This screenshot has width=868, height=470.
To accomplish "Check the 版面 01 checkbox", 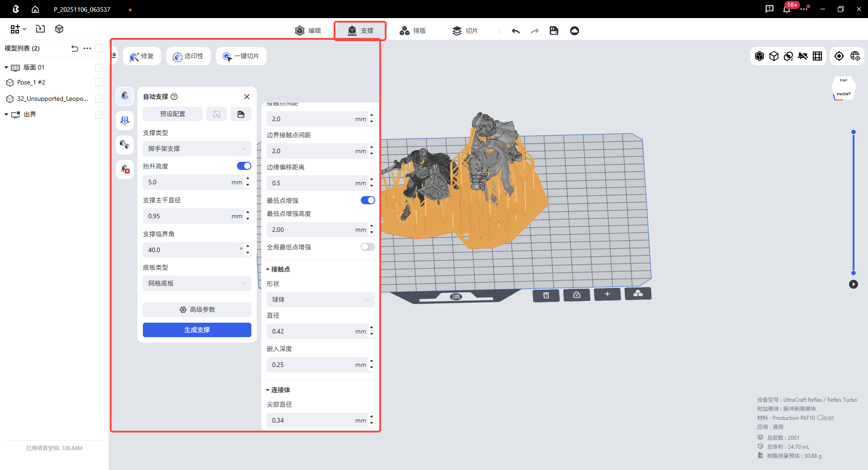I will pyautogui.click(x=99, y=68).
